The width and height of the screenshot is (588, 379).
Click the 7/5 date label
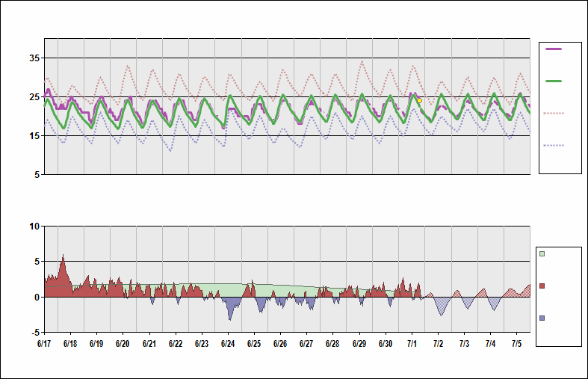tap(516, 344)
